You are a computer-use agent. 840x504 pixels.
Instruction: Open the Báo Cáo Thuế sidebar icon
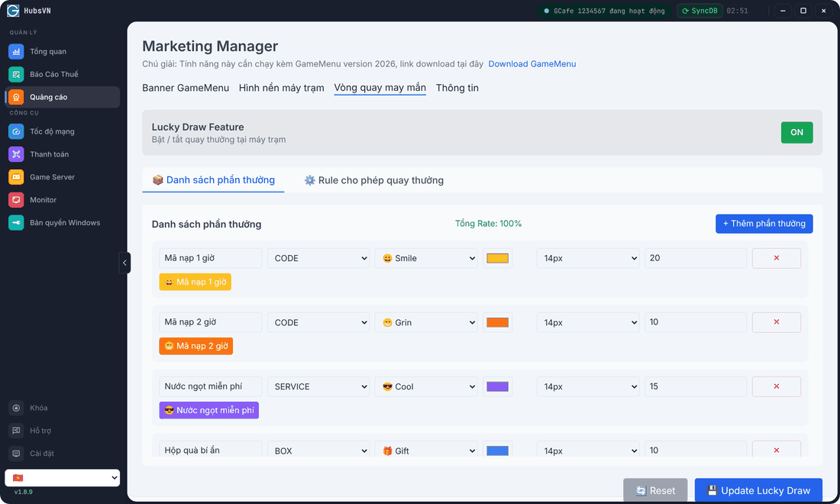16,74
